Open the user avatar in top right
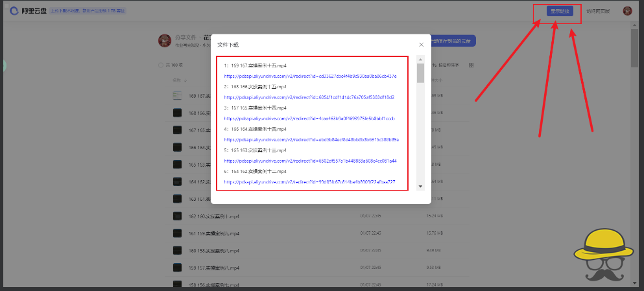The image size is (644, 291). (x=627, y=11)
